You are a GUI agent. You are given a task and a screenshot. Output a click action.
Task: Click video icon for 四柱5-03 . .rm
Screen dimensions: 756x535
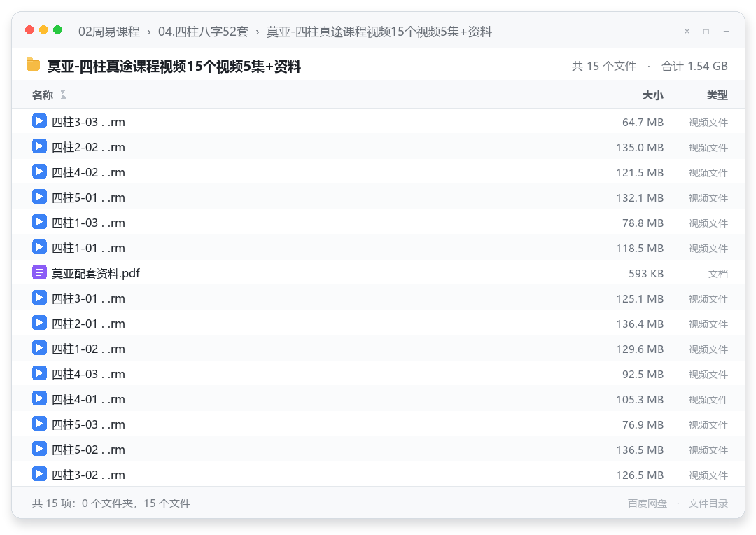[x=39, y=424]
